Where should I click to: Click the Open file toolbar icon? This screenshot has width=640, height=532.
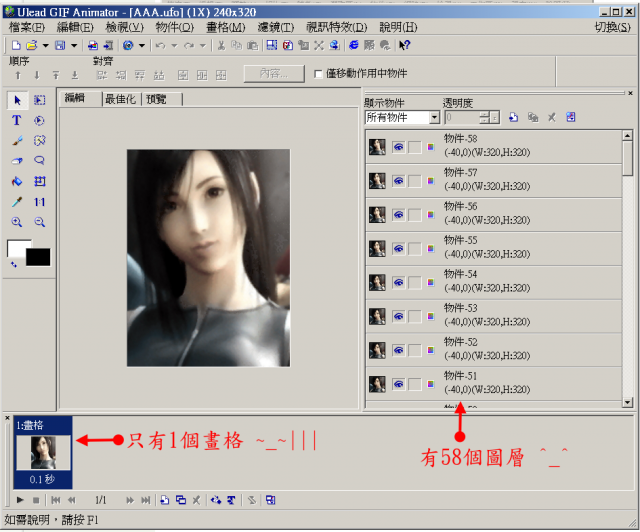(32, 45)
